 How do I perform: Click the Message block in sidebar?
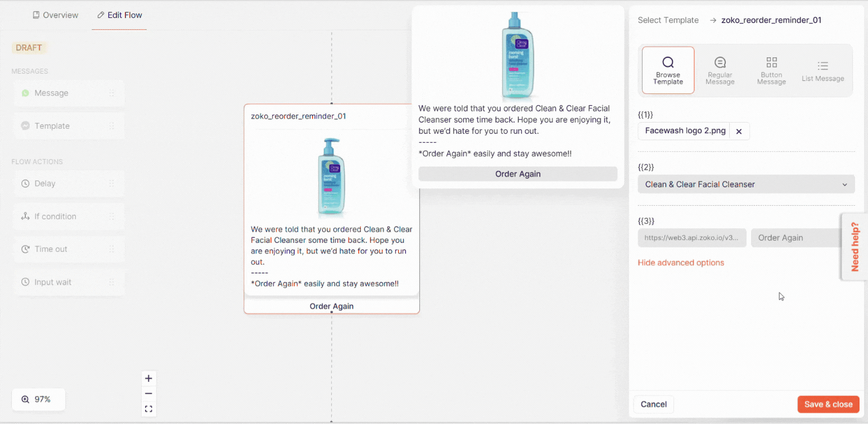69,93
